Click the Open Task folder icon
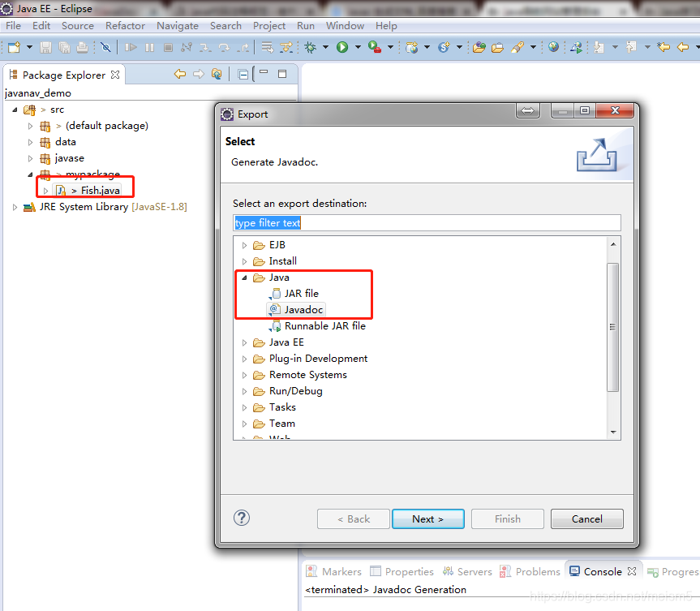Screen dimensions: 700x611 tap(498, 47)
